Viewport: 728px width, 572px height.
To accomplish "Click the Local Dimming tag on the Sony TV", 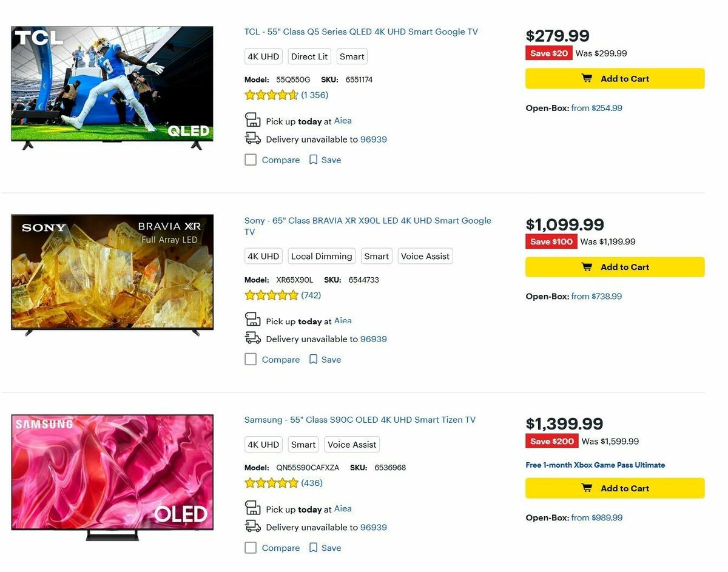I will click(x=322, y=256).
